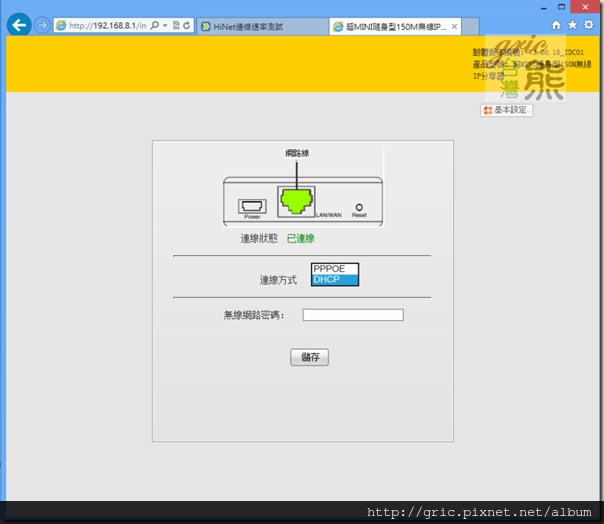The image size is (604, 524).
Task: Select DHCP in connection type list
Action: point(335,279)
